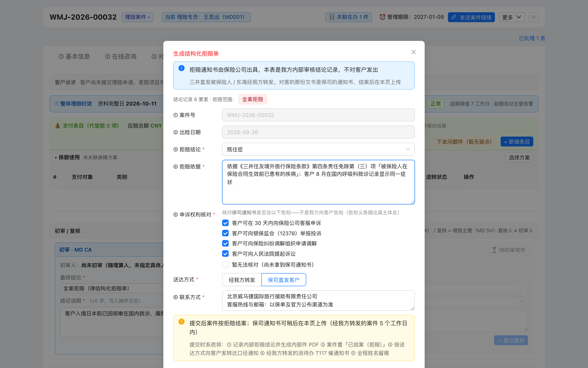Click the calendar icon in the background date field
The image size is (588, 368).
pos(522,302)
